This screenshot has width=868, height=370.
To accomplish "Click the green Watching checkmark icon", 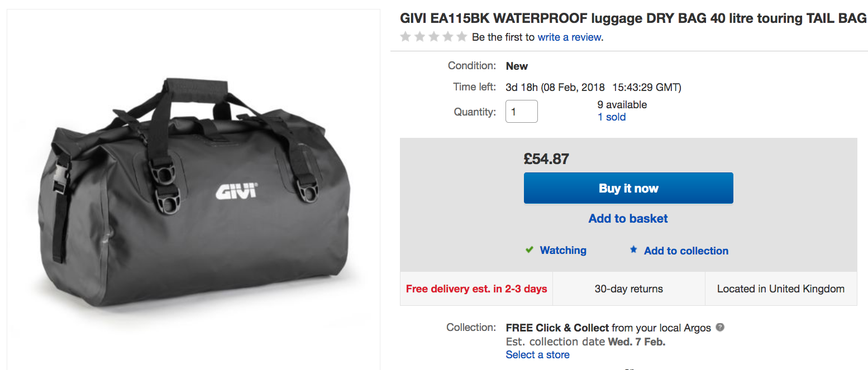I will point(530,250).
